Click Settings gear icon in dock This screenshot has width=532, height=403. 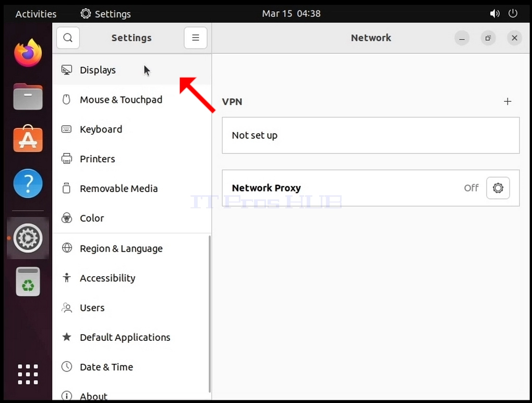coord(28,238)
